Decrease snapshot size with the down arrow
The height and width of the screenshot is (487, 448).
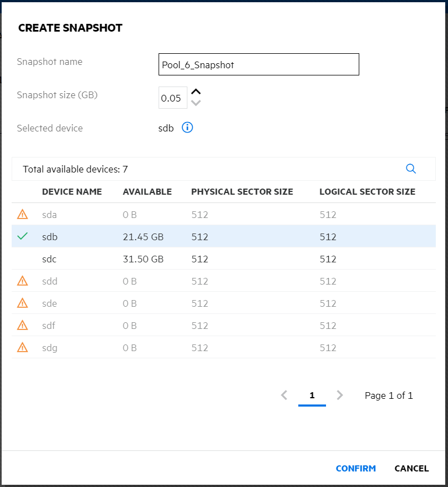pos(195,103)
